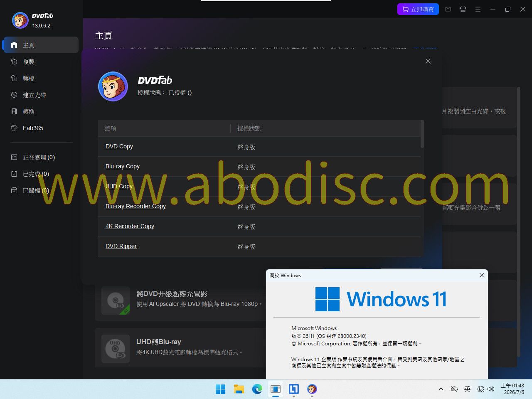Click the 立即購買 buy now button
Image resolution: width=532 pixels, height=399 pixels.
418,9
